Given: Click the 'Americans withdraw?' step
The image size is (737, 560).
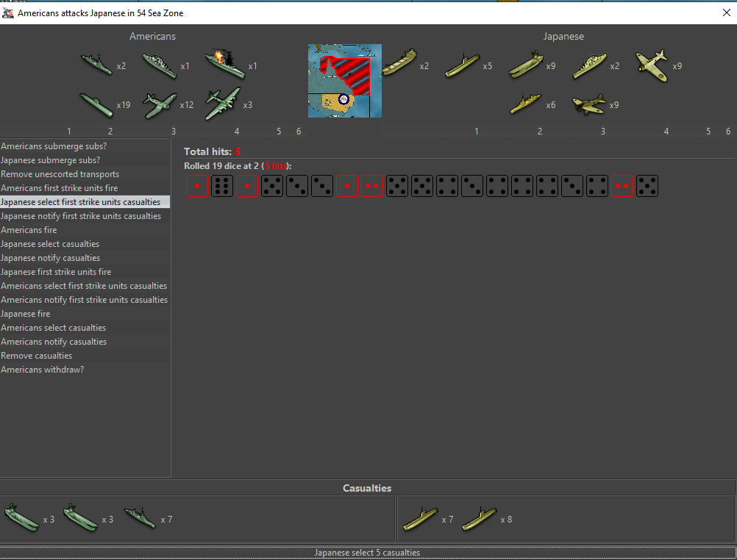Looking at the screenshot, I should 43,370.
